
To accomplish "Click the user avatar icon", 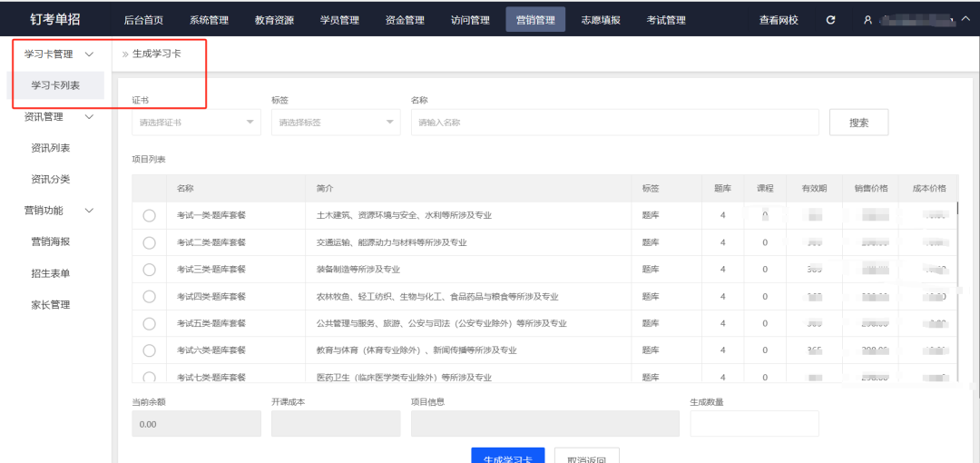I will 867,20.
